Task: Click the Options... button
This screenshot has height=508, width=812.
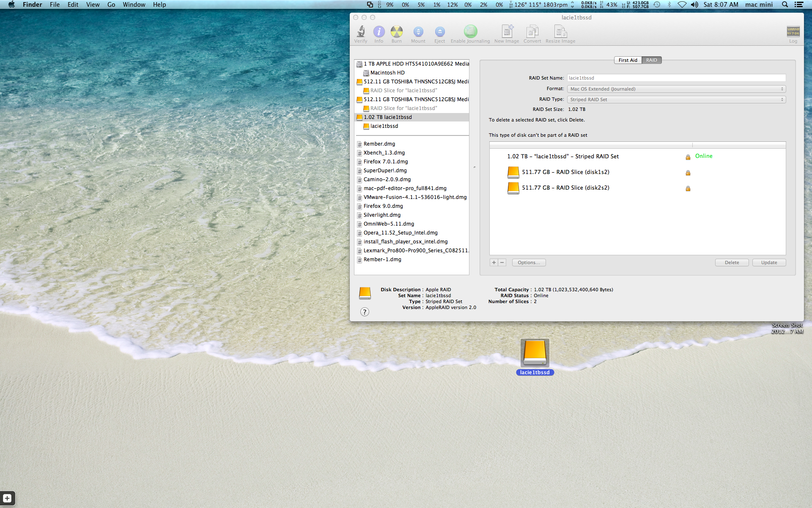Action: [x=529, y=262]
